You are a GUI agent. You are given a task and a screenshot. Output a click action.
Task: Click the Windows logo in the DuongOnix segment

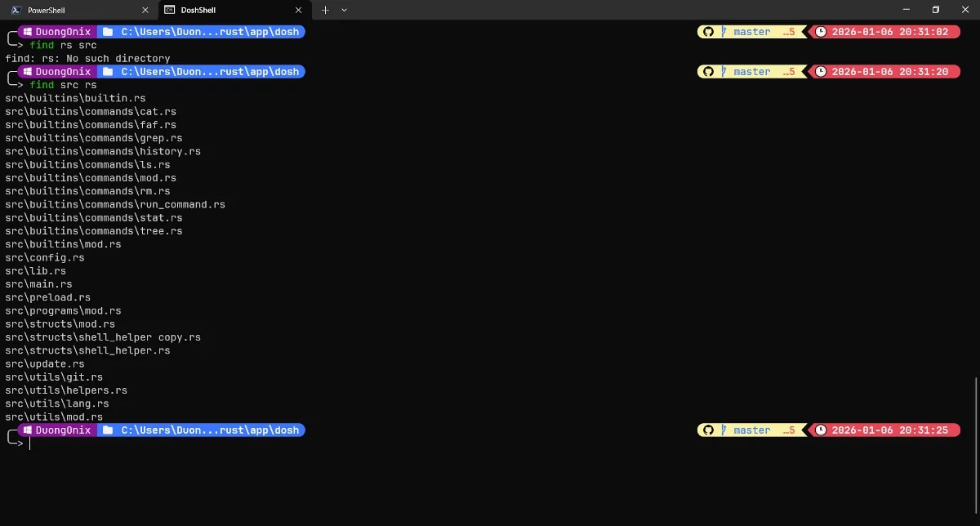(28, 31)
